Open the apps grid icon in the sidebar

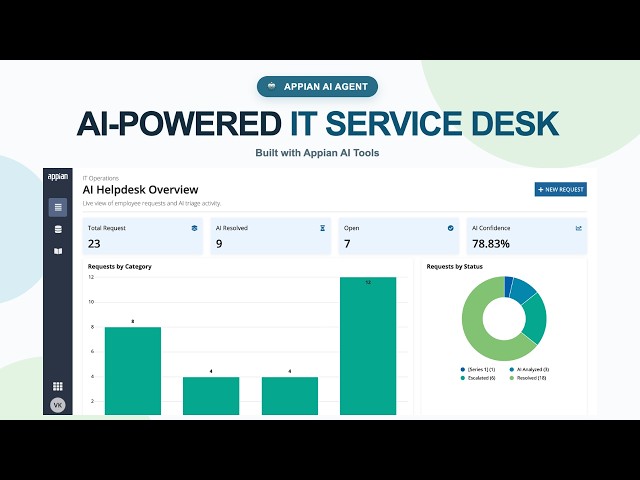click(x=58, y=386)
